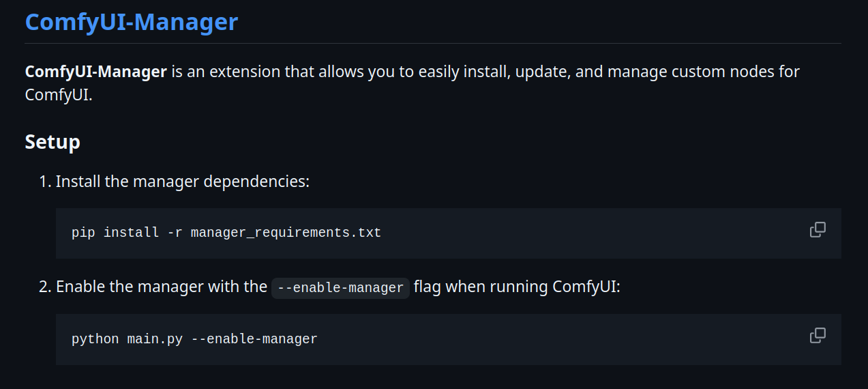Click "Enable the manager with the" step text
Screen dimensions: 868x389
pyautogui.click(x=162, y=287)
